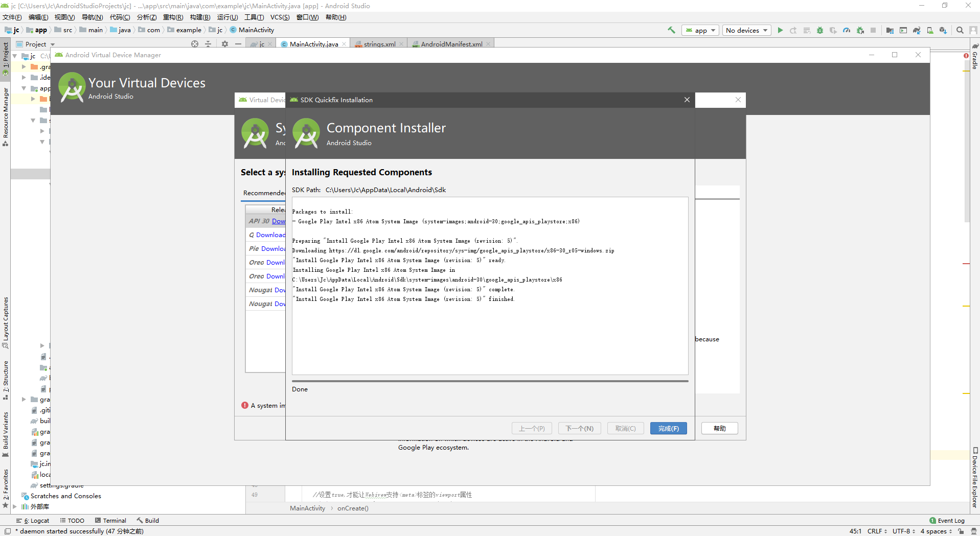The height and width of the screenshot is (536, 980).
Task: Run the app with green play icon
Action: [x=780, y=30]
